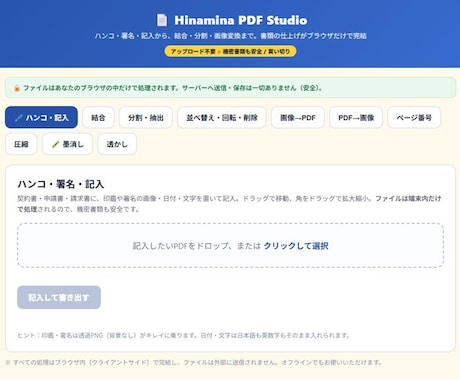Viewport: 460px width, 380px height.
Task: Click the green ファイルはあなたのブラウザ notice text
Action: (173, 88)
